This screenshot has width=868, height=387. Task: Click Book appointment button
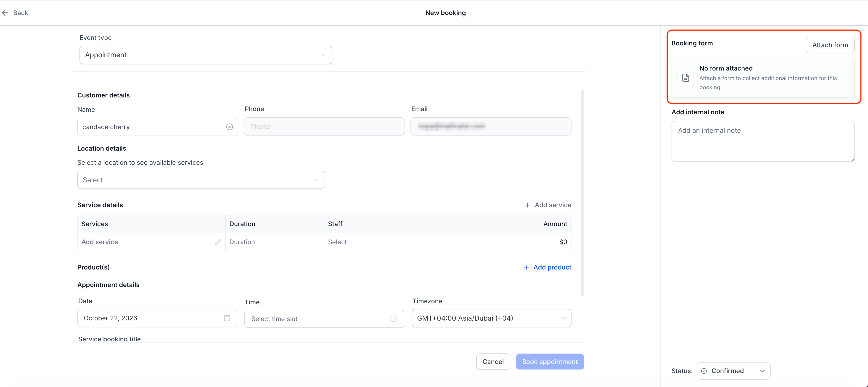(550, 362)
